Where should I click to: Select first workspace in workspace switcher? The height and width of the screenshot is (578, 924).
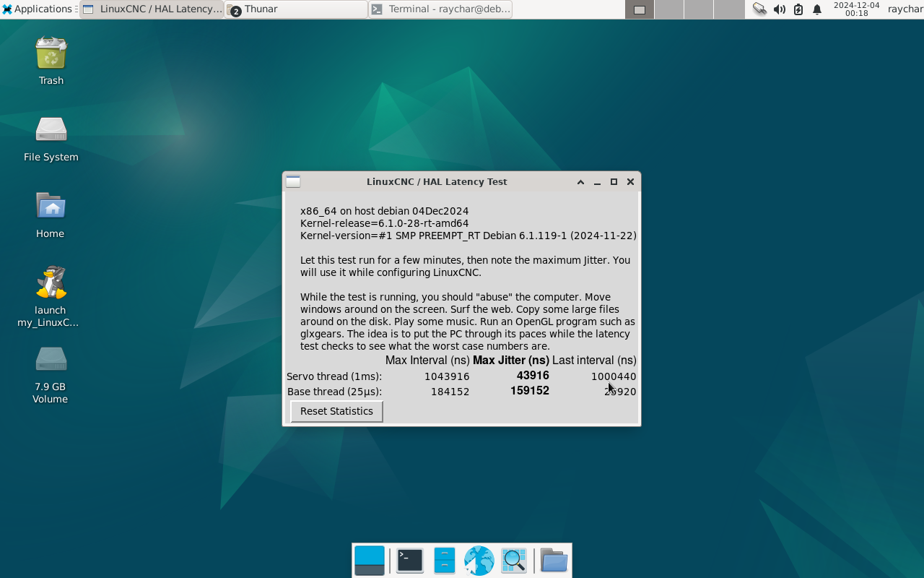640,9
